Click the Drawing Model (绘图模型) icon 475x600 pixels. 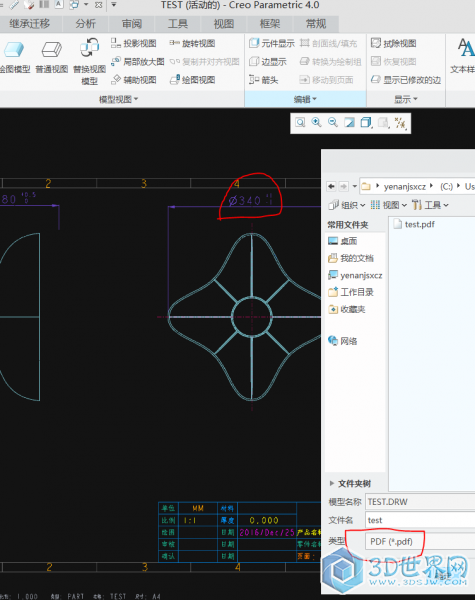click(14, 50)
